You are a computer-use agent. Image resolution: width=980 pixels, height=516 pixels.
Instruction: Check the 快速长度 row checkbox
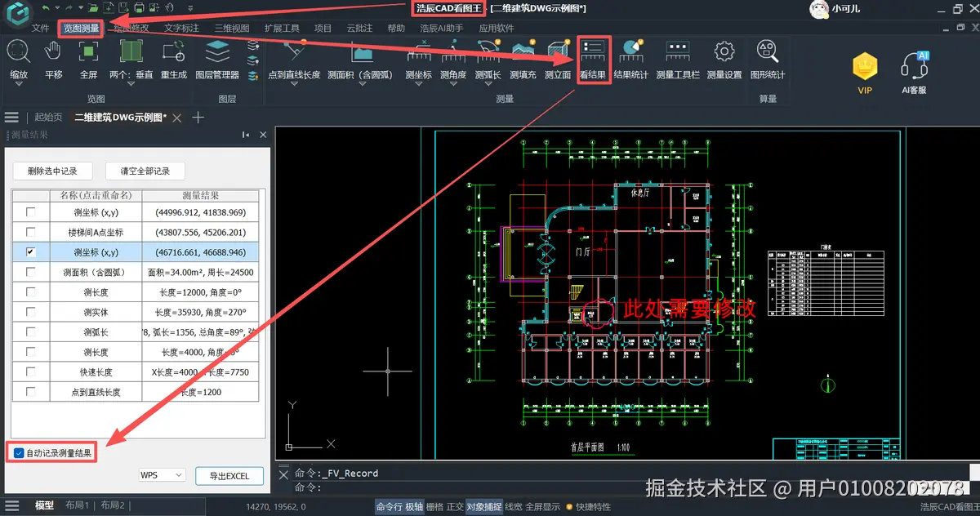(30, 372)
